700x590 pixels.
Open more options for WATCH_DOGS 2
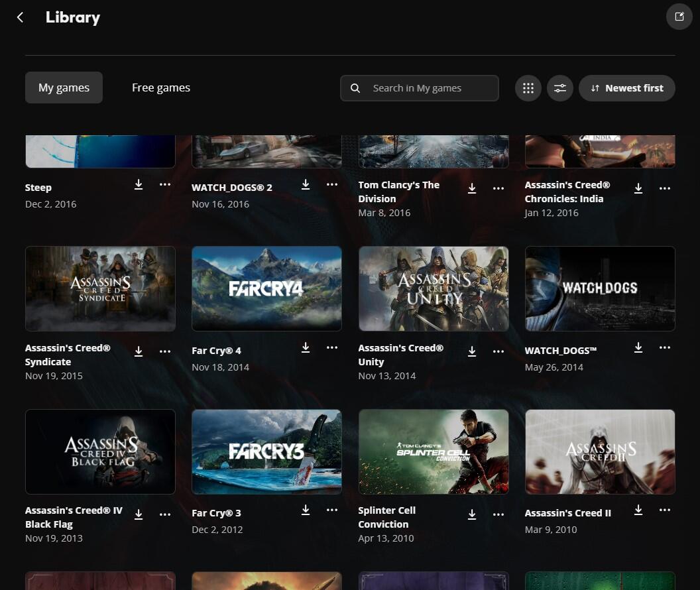(331, 184)
